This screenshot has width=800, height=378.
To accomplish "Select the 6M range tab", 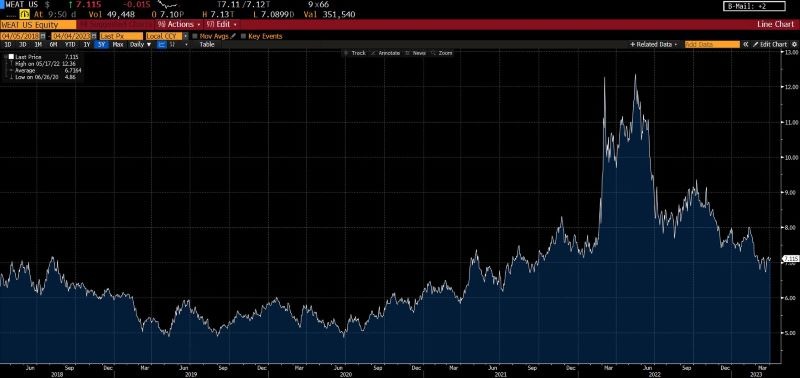I will (53, 44).
